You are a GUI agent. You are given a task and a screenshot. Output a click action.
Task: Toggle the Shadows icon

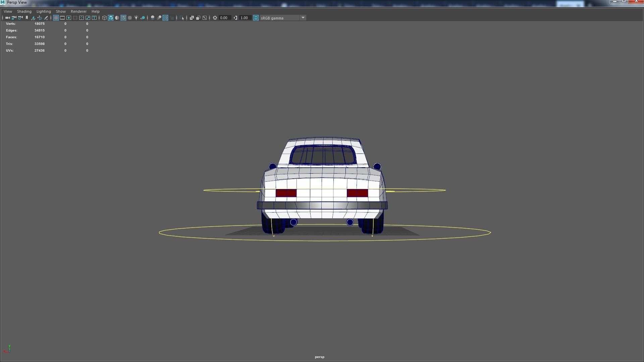(x=143, y=18)
